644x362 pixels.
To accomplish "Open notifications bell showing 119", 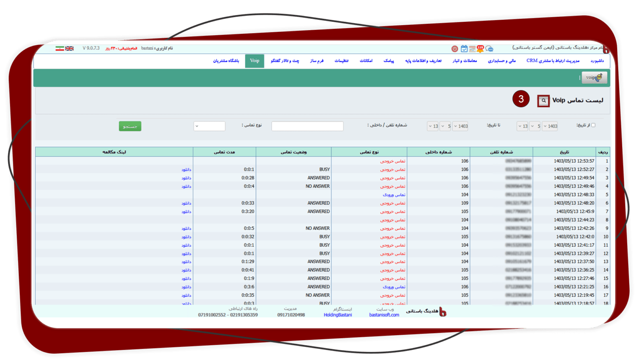I will pos(480,49).
